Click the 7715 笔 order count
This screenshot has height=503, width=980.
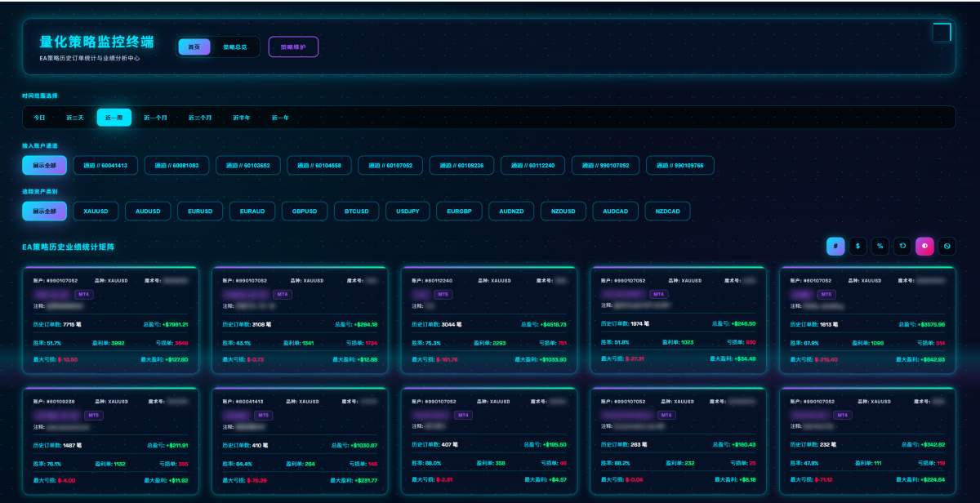[73, 324]
